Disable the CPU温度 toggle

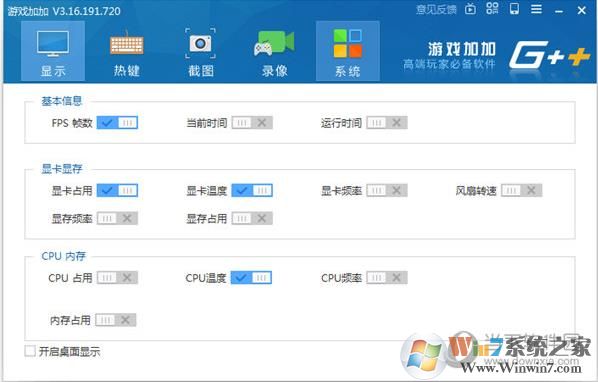point(251,278)
